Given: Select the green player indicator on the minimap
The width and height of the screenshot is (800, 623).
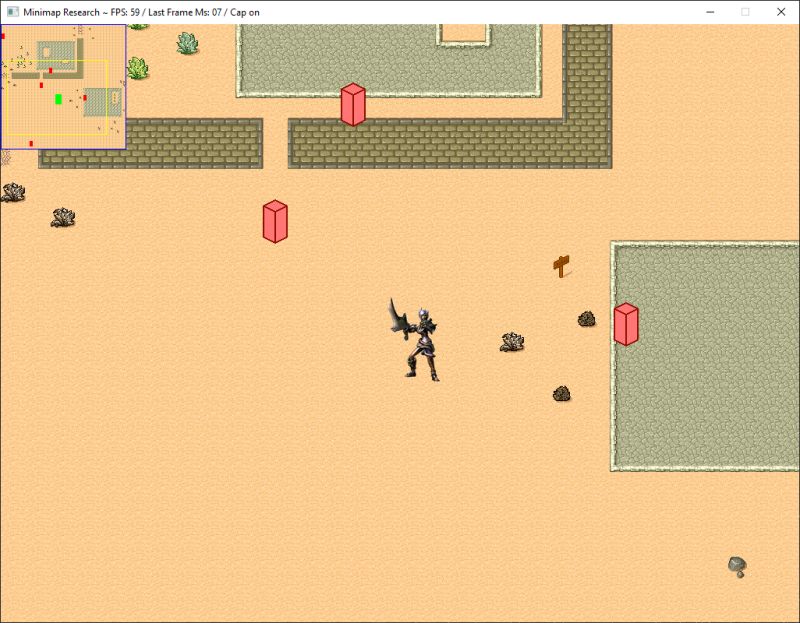Looking at the screenshot, I should 58,99.
